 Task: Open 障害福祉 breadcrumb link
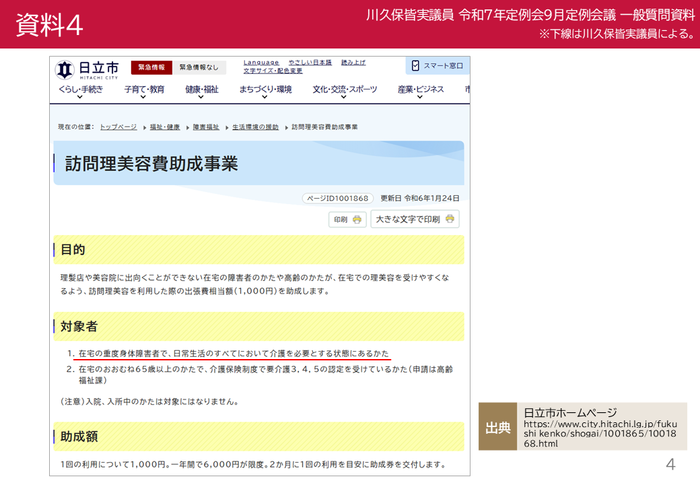point(206,127)
